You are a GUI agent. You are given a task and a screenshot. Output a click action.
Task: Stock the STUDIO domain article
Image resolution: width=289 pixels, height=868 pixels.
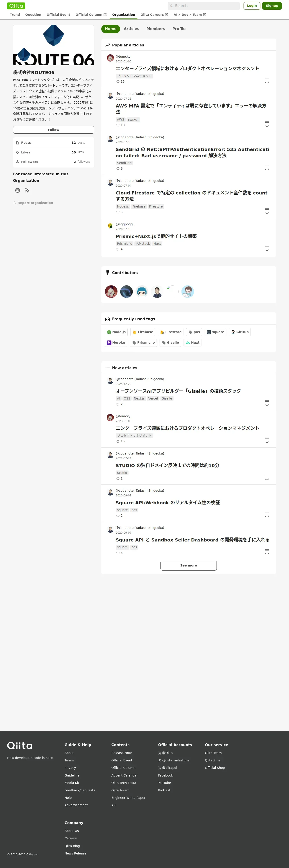click(x=267, y=477)
